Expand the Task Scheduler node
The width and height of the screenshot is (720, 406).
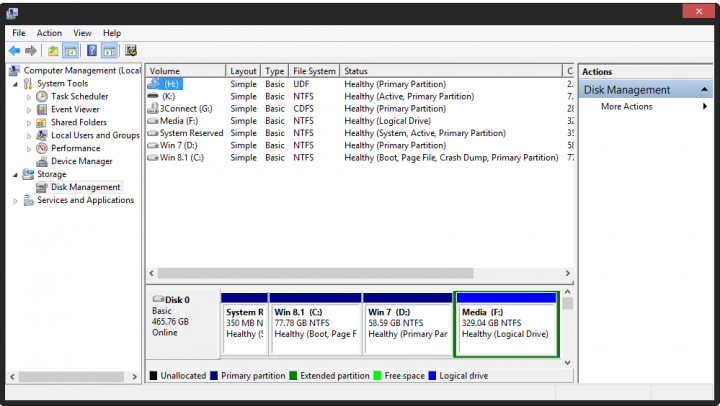tap(29, 97)
